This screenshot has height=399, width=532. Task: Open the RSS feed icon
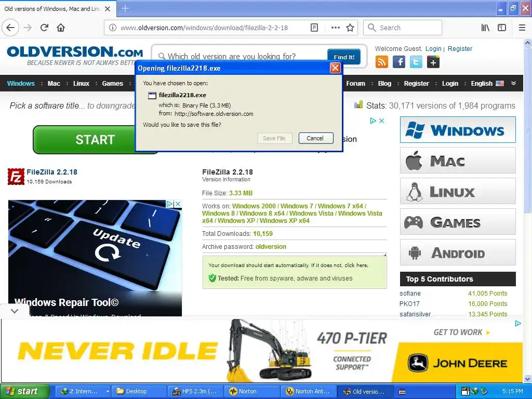click(382, 62)
